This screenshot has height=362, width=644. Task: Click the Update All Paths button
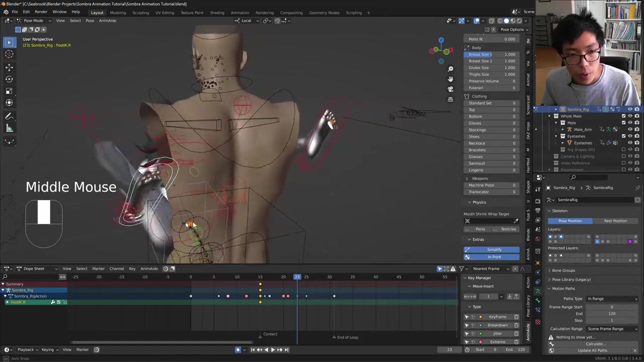pos(592,350)
